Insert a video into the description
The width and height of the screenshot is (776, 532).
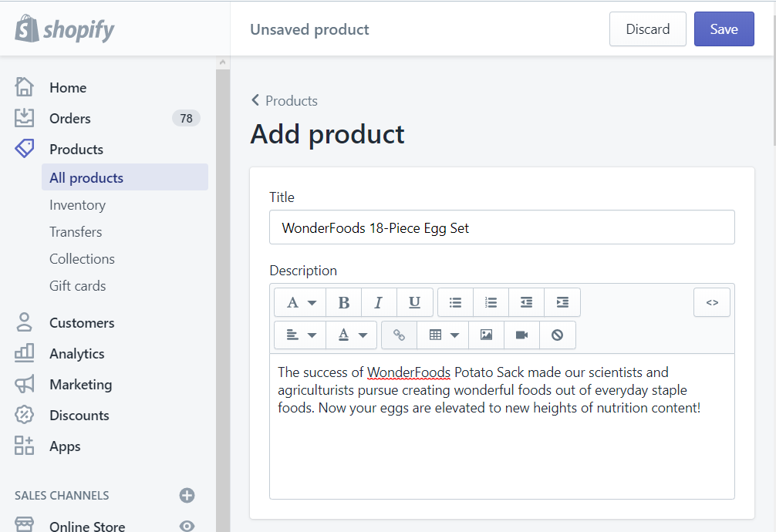point(521,335)
